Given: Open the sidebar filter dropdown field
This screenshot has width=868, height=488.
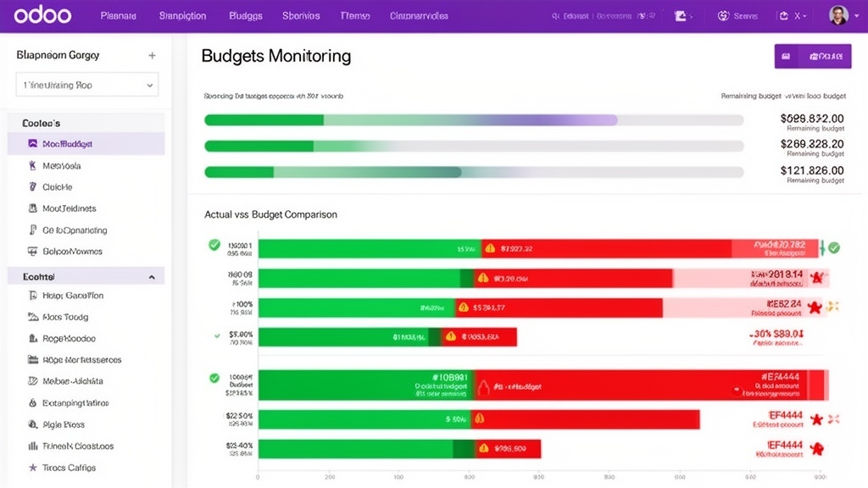Looking at the screenshot, I should [x=85, y=84].
